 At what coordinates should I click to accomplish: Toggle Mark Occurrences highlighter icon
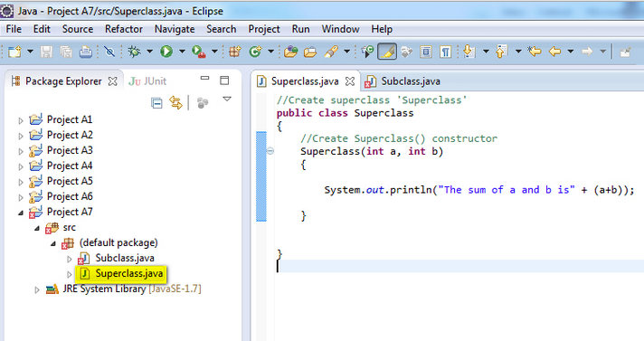pos(387,52)
